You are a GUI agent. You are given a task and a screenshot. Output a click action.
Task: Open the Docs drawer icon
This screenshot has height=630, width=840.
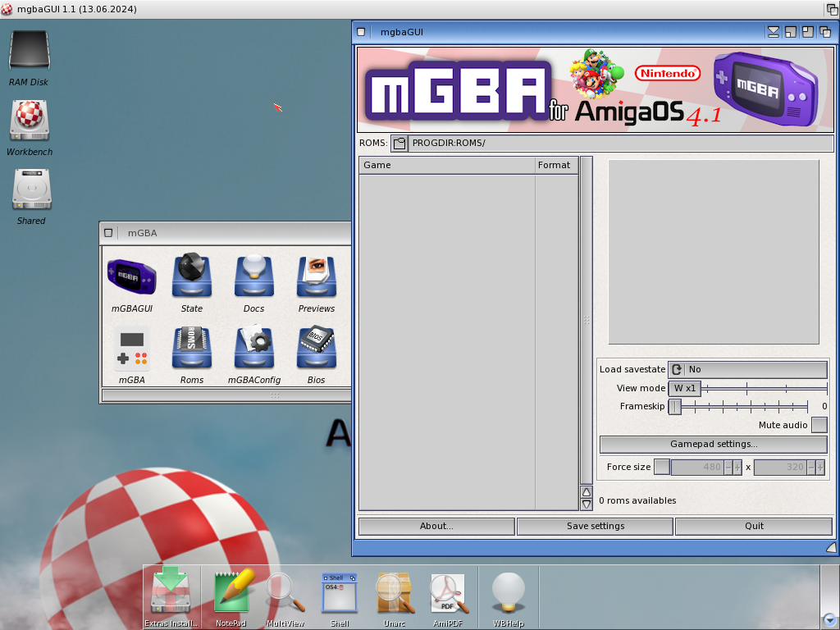tap(254, 277)
